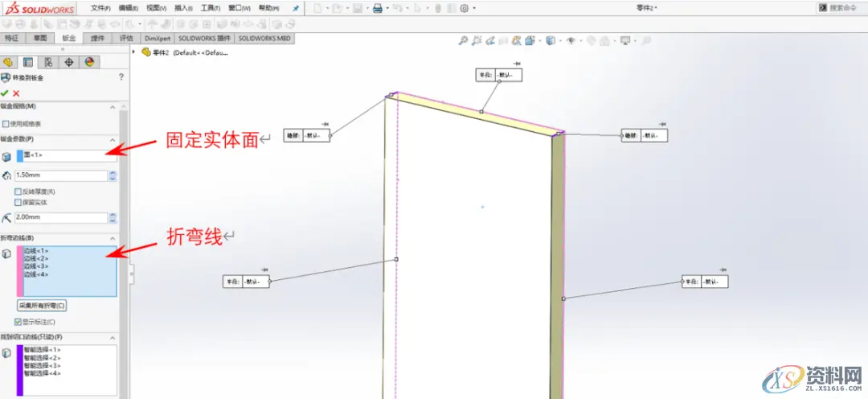Click the part icon in the design tree breadcrumb
The width and height of the screenshot is (868, 399).
click(146, 52)
